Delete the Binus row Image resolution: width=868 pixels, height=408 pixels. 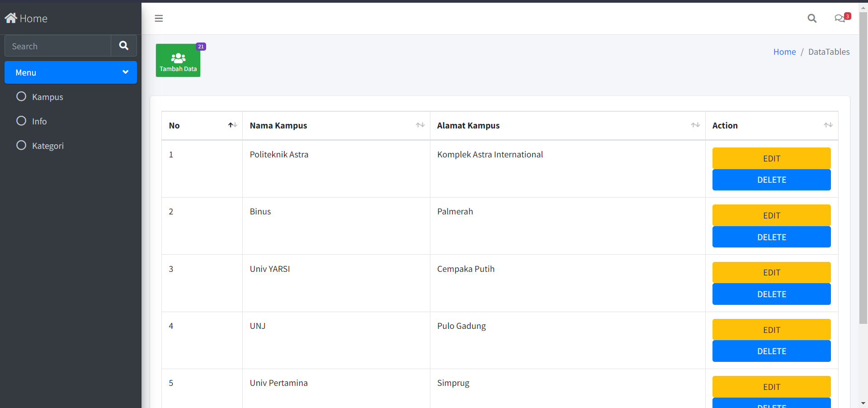click(771, 237)
